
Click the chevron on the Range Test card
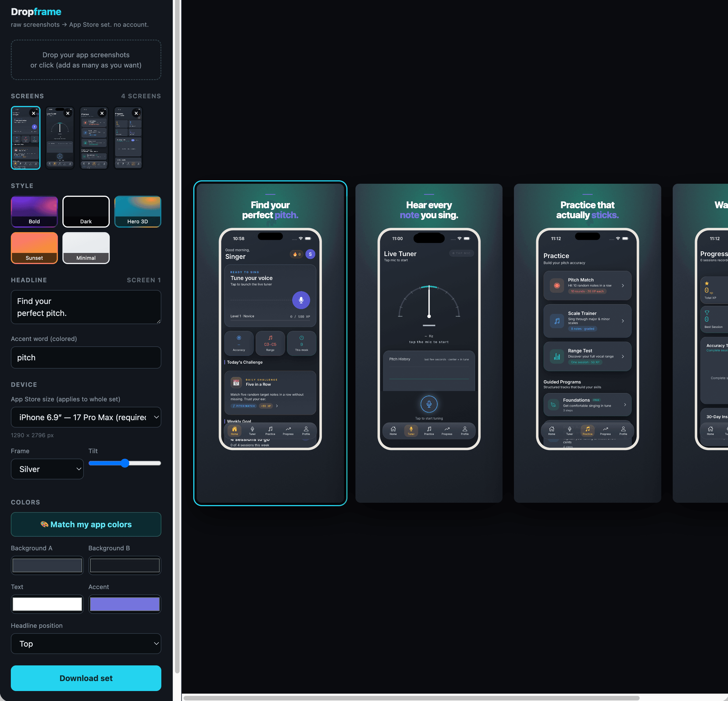(x=623, y=357)
